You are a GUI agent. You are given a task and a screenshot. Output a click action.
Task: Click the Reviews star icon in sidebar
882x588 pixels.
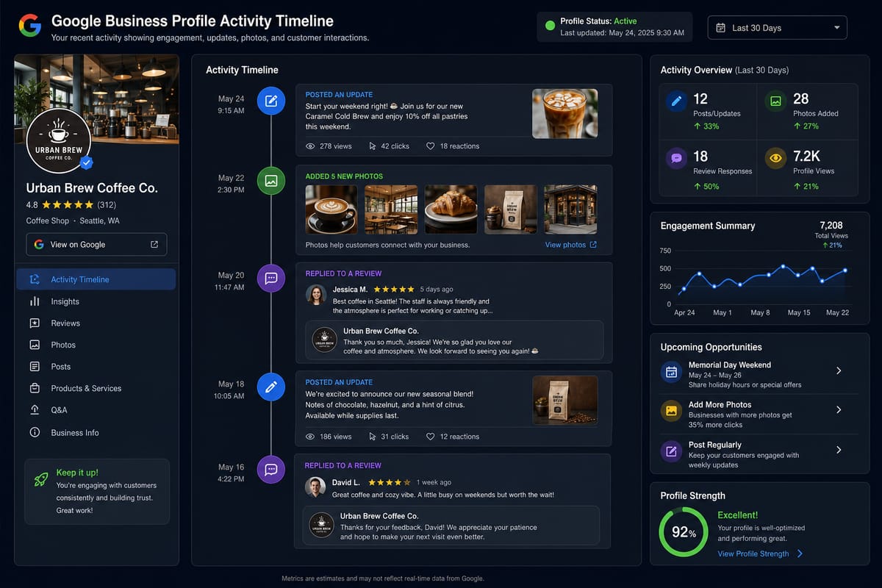(x=35, y=323)
